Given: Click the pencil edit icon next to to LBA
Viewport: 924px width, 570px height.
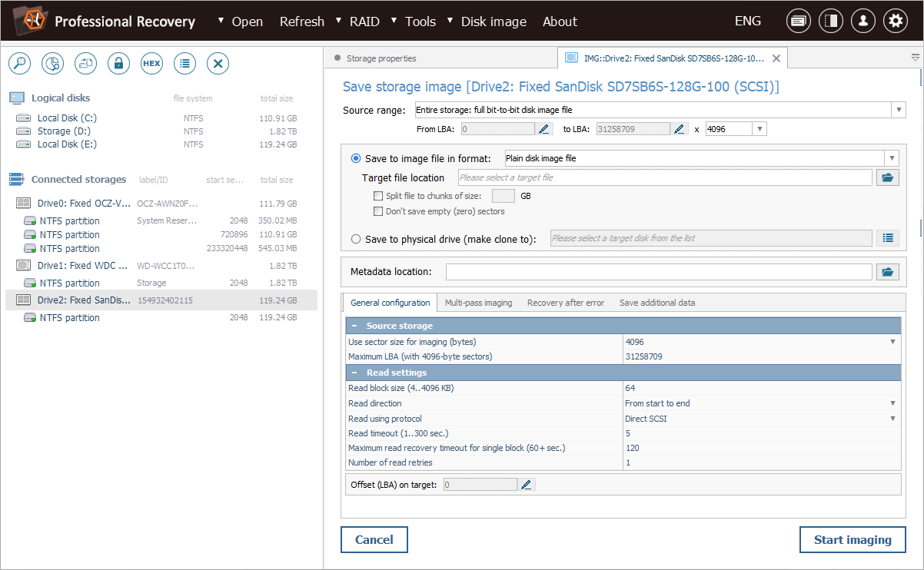Looking at the screenshot, I should point(680,129).
